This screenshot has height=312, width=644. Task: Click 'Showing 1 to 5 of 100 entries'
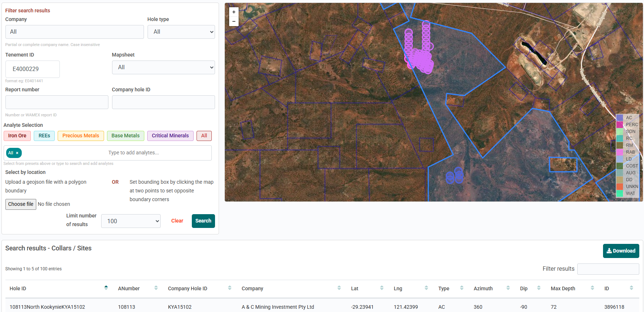33,269
